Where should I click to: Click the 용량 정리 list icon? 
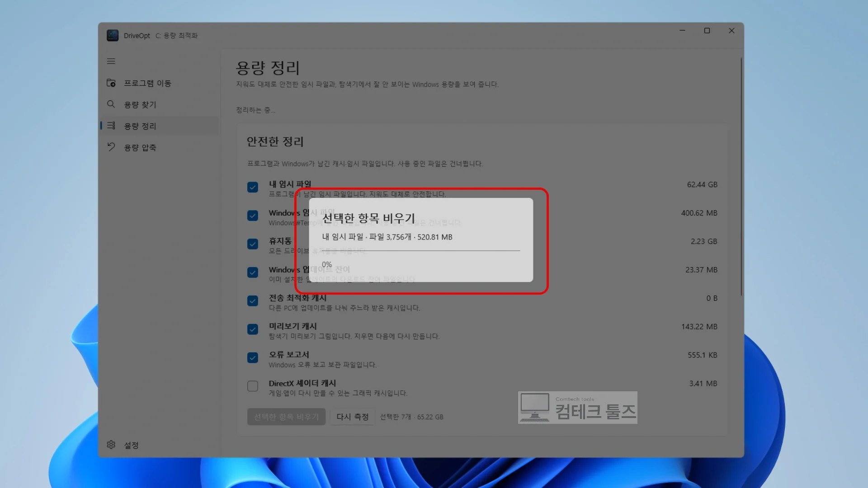coord(111,126)
